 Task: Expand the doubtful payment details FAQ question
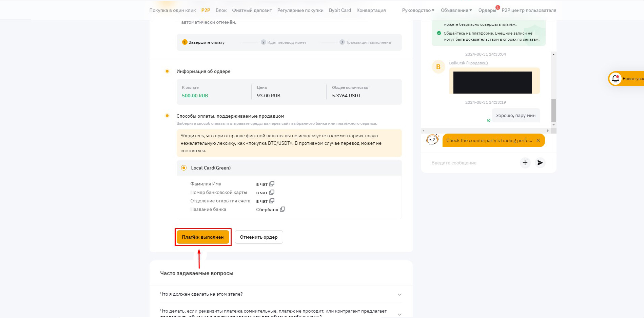pyautogui.click(x=281, y=313)
